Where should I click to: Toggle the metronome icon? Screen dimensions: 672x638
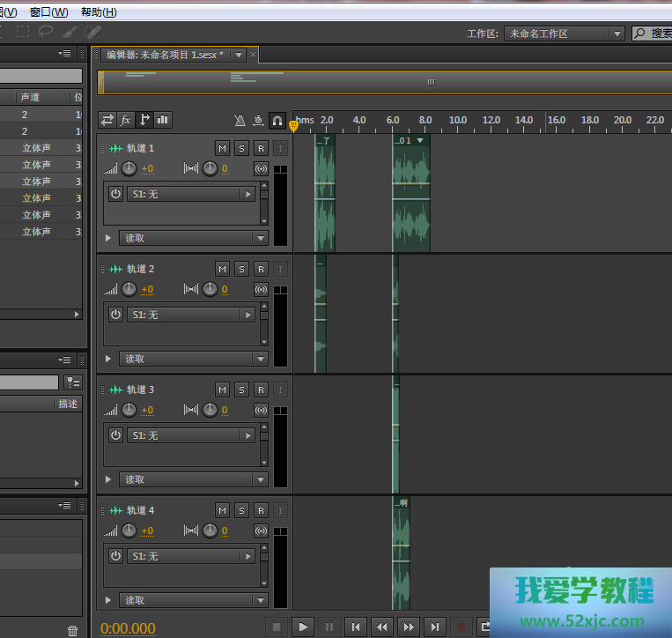click(x=240, y=121)
